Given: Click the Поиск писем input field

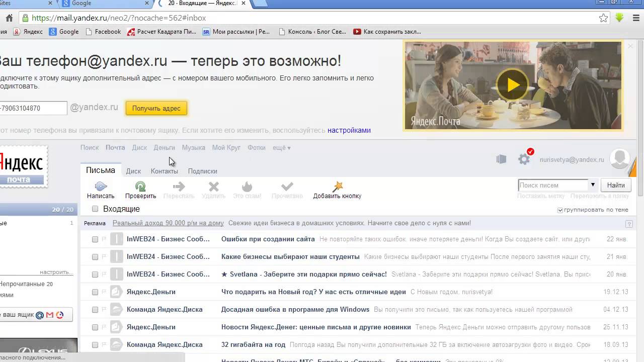Looking at the screenshot, I should [x=553, y=185].
